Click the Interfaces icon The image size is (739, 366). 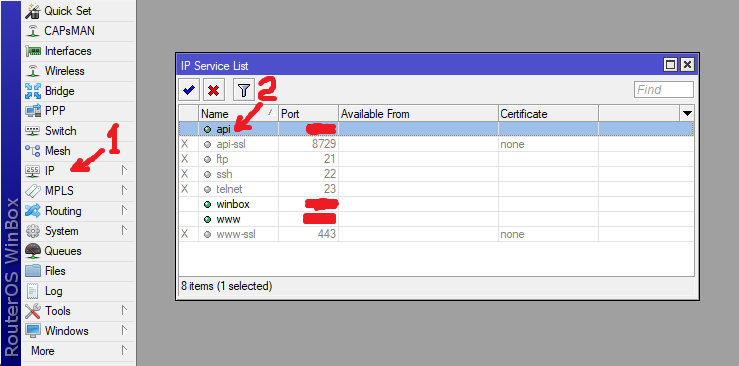(33, 51)
